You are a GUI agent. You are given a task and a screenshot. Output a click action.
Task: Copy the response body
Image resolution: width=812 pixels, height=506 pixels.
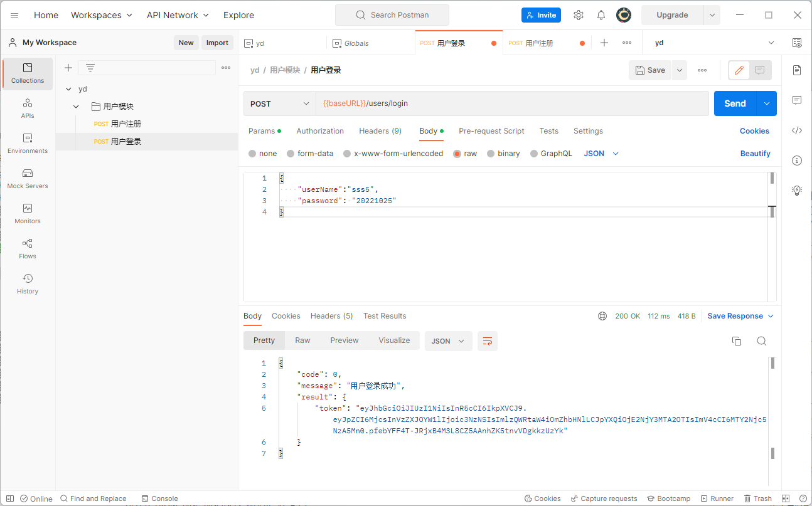click(x=737, y=341)
